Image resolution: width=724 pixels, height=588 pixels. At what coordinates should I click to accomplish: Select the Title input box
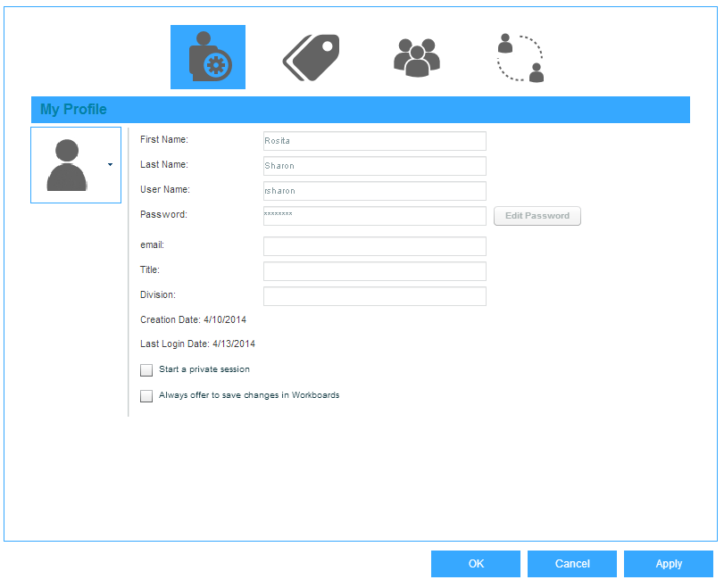coord(374,271)
